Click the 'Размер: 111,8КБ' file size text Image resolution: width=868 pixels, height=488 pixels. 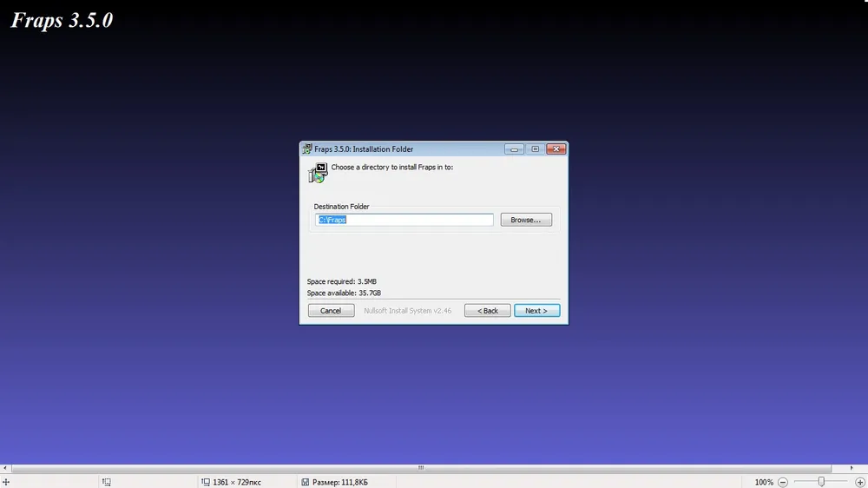[340, 483]
